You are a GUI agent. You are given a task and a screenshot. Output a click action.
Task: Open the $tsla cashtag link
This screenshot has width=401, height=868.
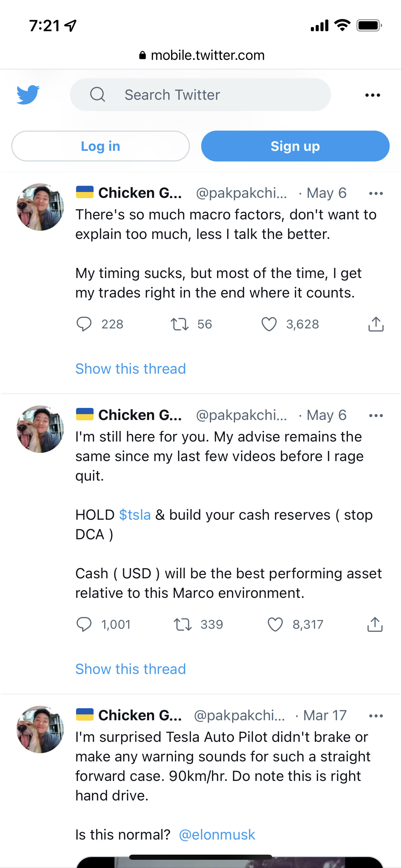pyautogui.click(x=135, y=515)
